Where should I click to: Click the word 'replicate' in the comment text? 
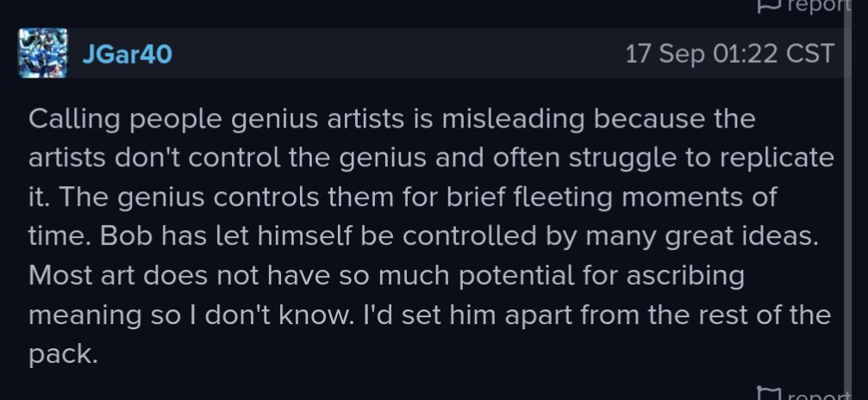(x=777, y=158)
